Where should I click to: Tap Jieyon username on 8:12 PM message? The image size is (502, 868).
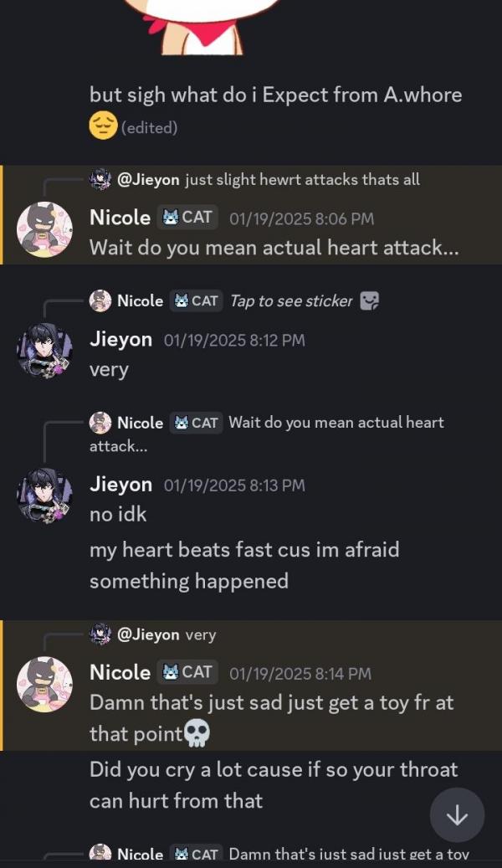pyautogui.click(x=120, y=339)
